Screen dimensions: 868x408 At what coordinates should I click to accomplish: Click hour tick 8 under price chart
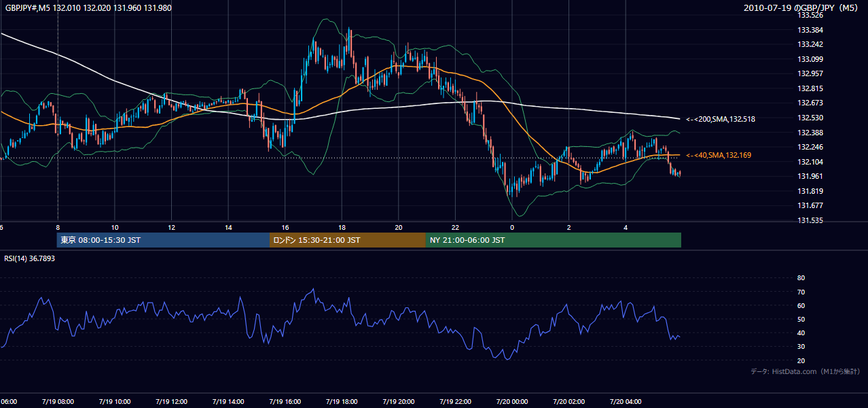58,227
